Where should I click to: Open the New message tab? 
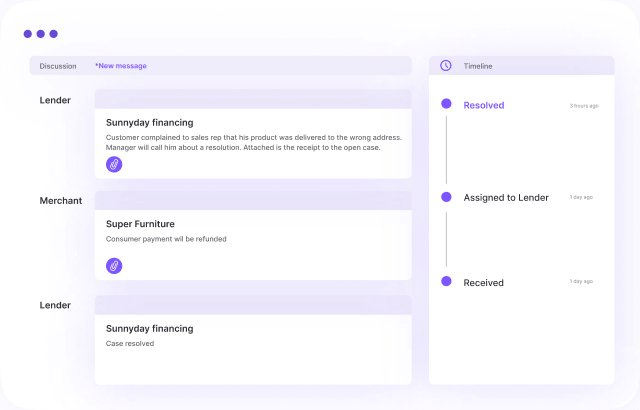(121, 66)
